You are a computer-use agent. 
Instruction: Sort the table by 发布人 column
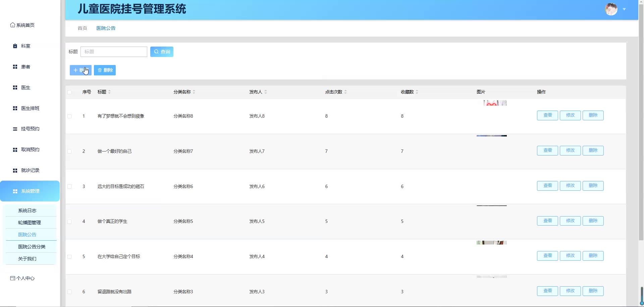pos(266,92)
